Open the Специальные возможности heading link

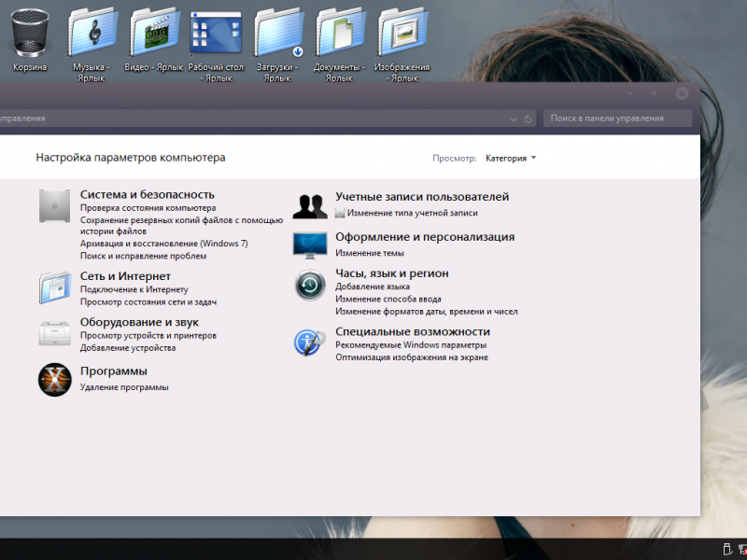(413, 332)
